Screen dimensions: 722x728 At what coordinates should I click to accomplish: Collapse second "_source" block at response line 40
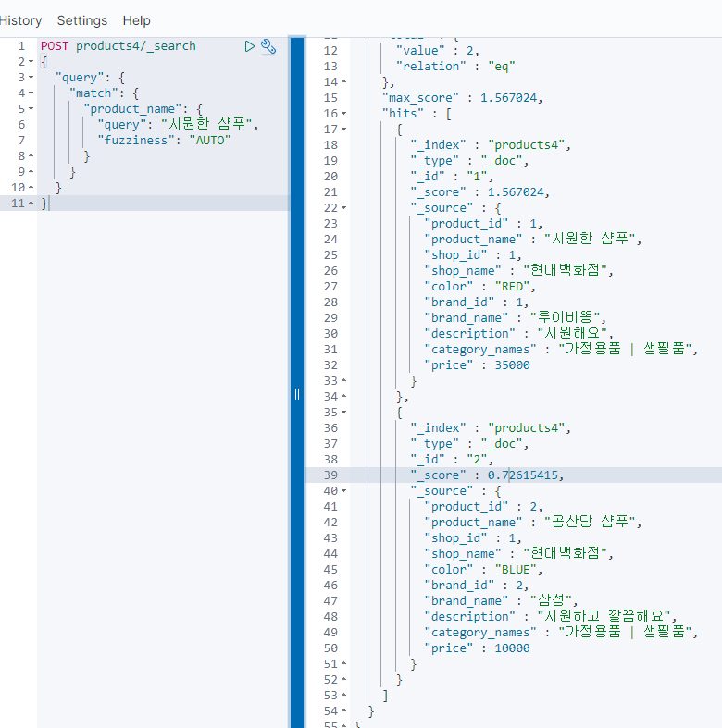[x=344, y=491]
